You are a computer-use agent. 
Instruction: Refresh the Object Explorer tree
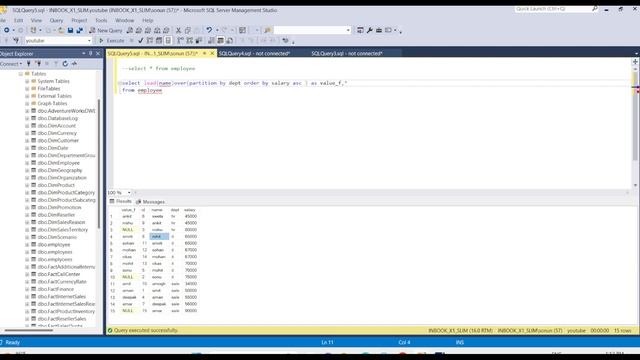[65, 64]
